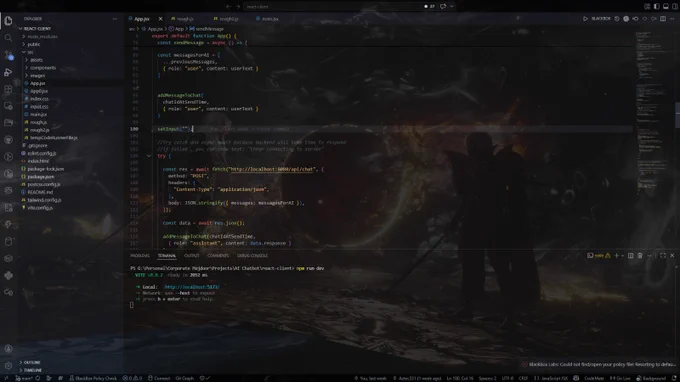Viewport: 680px width, 382px height.
Task: Click Go Live in status bar
Action: 620,378
